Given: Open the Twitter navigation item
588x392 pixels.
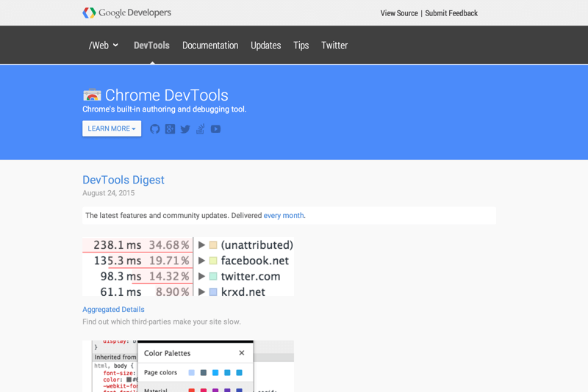Looking at the screenshot, I should point(334,46).
